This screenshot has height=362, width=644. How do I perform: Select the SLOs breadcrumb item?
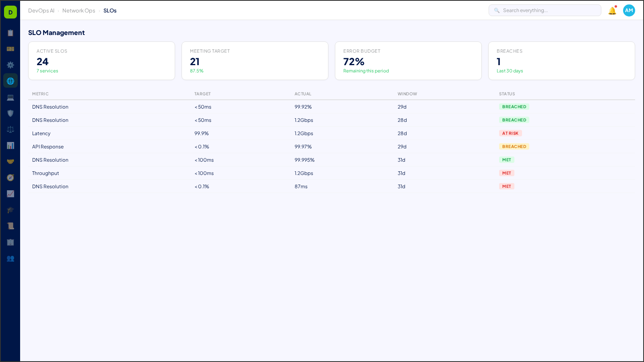tap(110, 10)
